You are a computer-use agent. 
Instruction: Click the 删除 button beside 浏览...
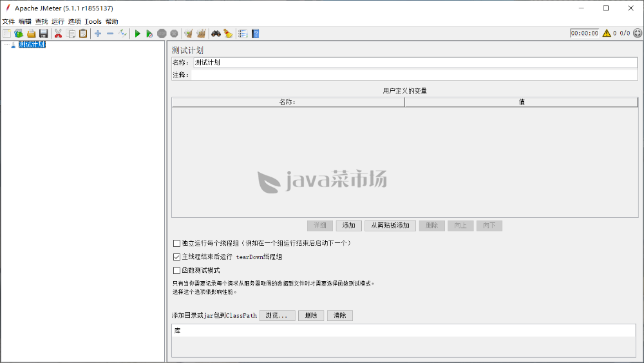(311, 316)
